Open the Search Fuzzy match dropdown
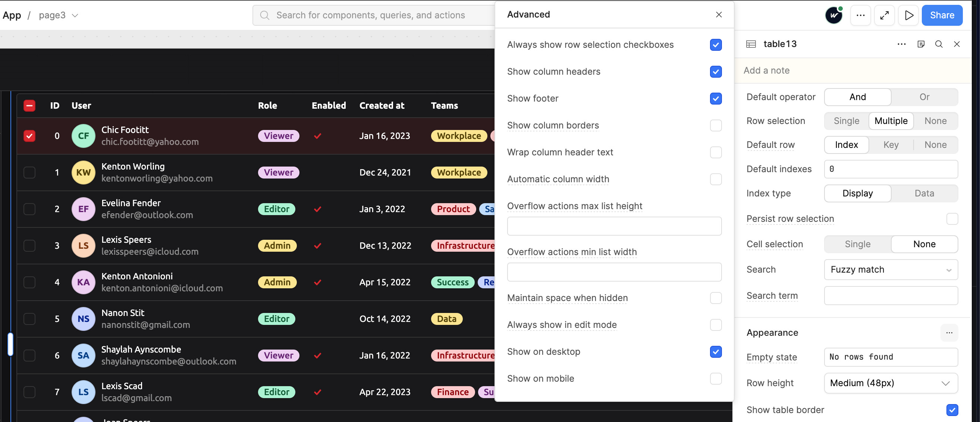Viewport: 980px width, 422px height. pos(891,270)
